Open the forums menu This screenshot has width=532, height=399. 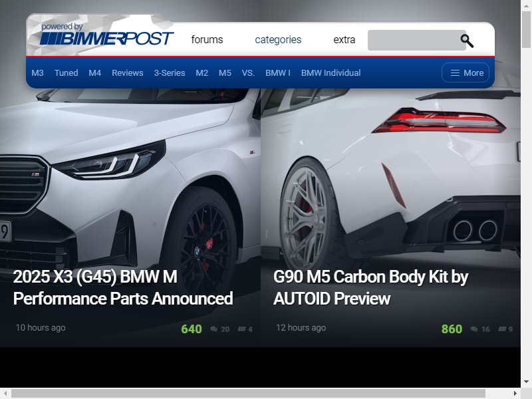coord(207,40)
